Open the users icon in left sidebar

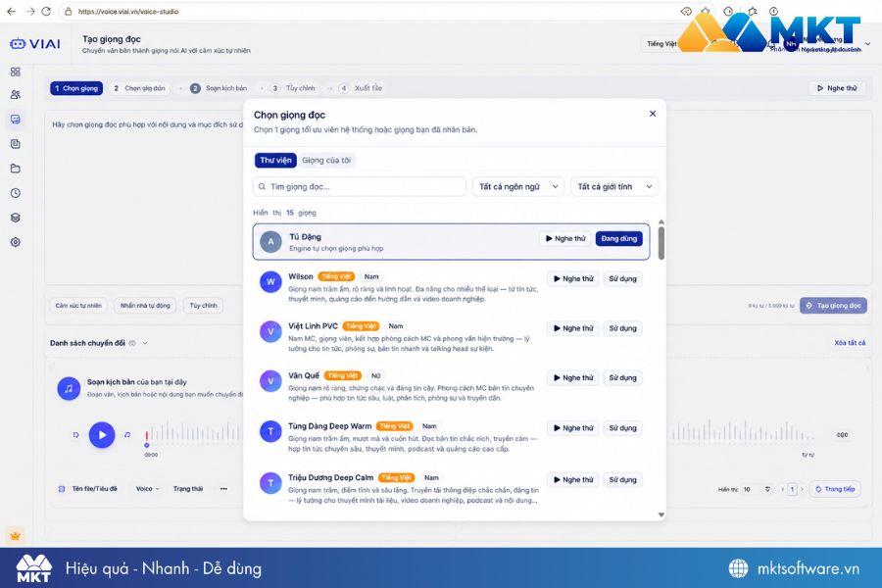pos(15,94)
